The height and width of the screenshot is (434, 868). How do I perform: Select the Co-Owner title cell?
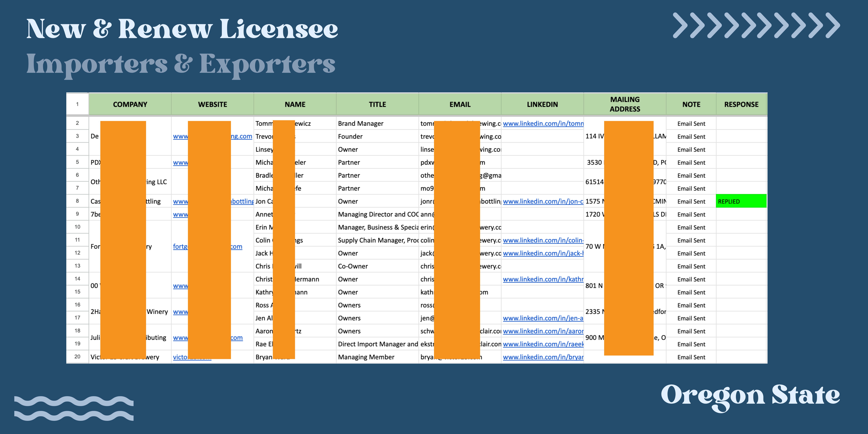353,266
